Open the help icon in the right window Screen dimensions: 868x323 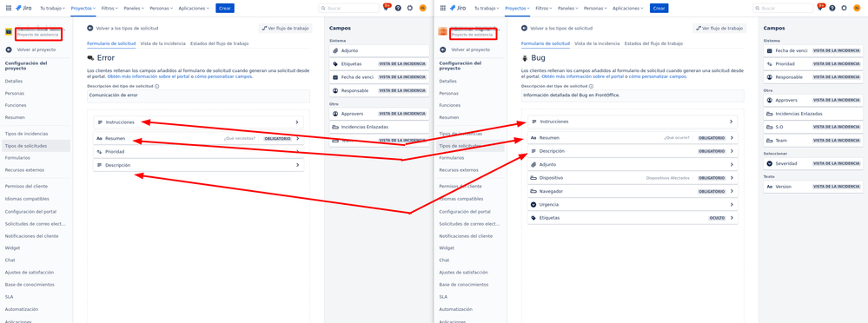click(x=832, y=9)
